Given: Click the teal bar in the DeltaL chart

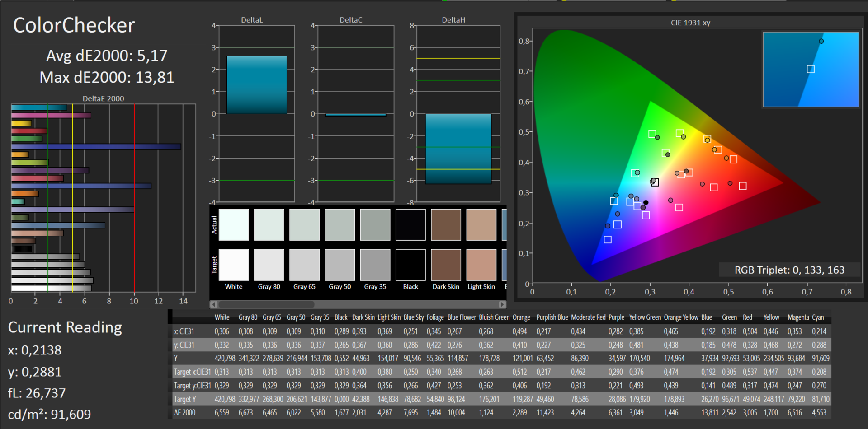Looking at the screenshot, I should [256, 85].
